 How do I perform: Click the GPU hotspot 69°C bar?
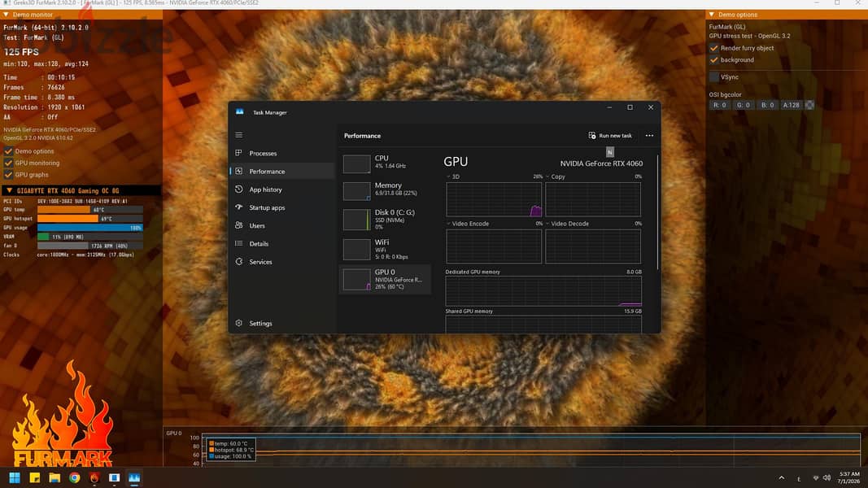point(89,219)
